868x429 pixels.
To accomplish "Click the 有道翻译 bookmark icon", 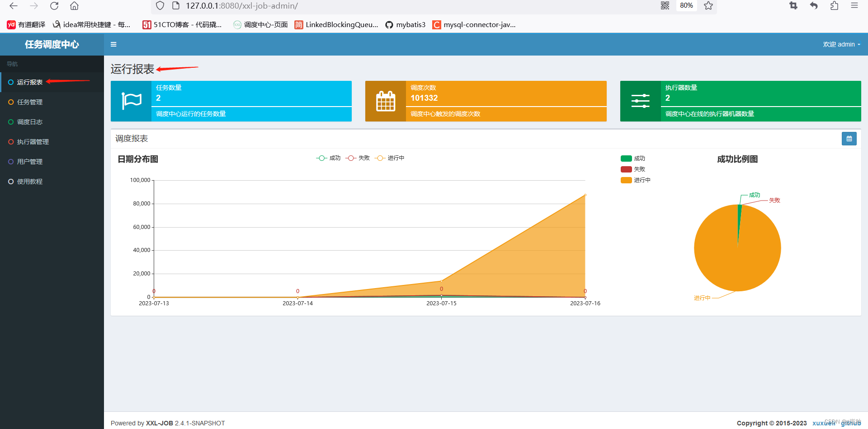I will point(11,25).
